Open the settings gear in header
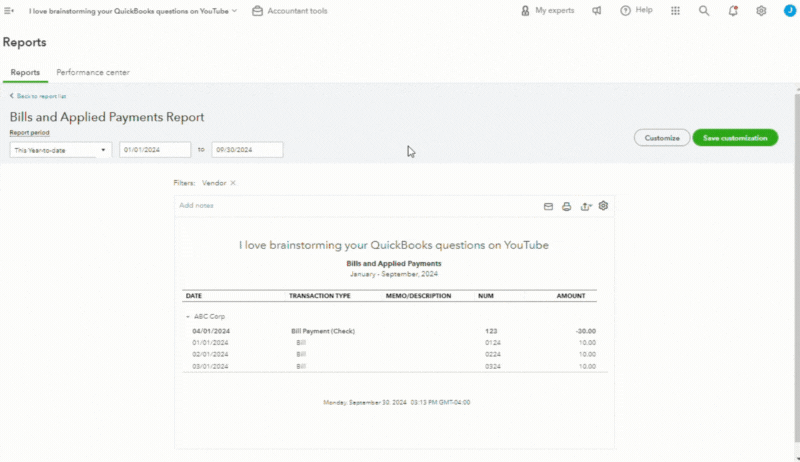Viewport: 800px width, 462px height. pos(761,11)
